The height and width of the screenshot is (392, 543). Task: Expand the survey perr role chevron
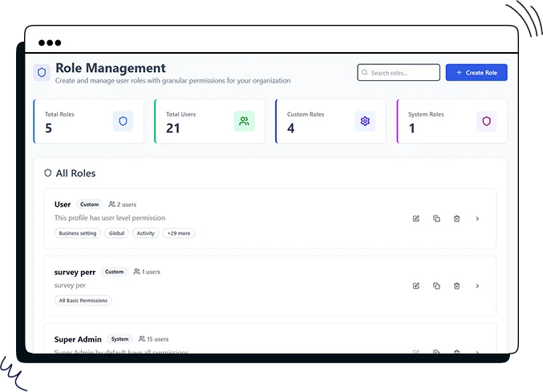(477, 286)
